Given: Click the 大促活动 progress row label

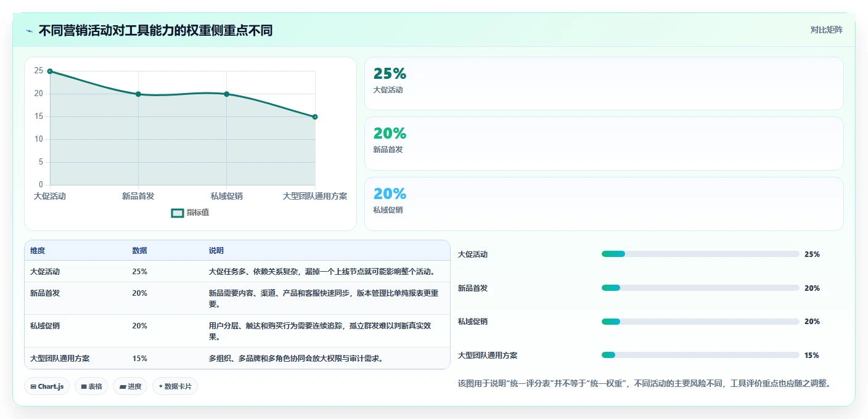Looking at the screenshot, I should pyautogui.click(x=473, y=254).
